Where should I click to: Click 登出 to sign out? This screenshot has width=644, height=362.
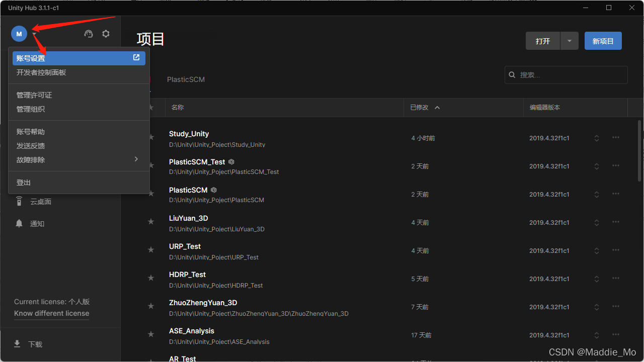79,183
